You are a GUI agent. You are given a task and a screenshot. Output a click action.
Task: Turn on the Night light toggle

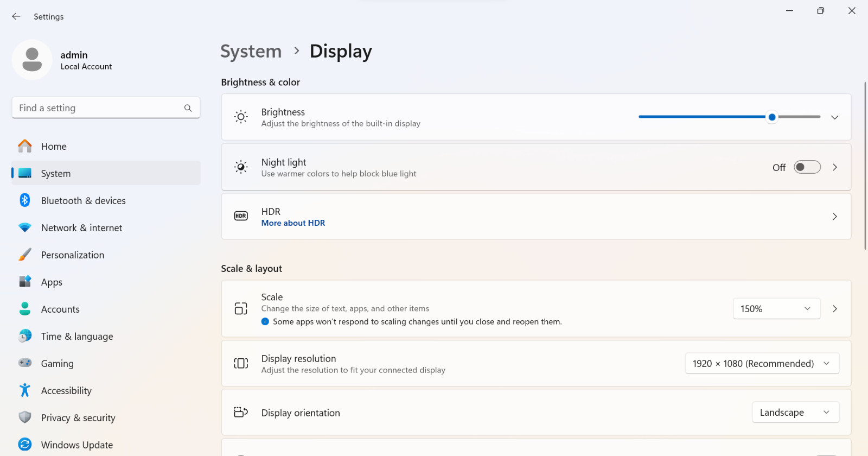pyautogui.click(x=807, y=167)
